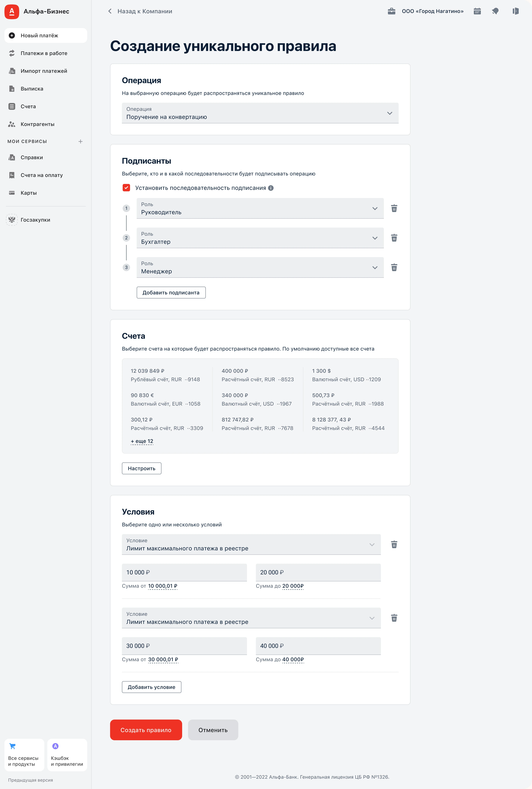
Task: Click the + еще 12 accounts link
Action: tap(142, 441)
